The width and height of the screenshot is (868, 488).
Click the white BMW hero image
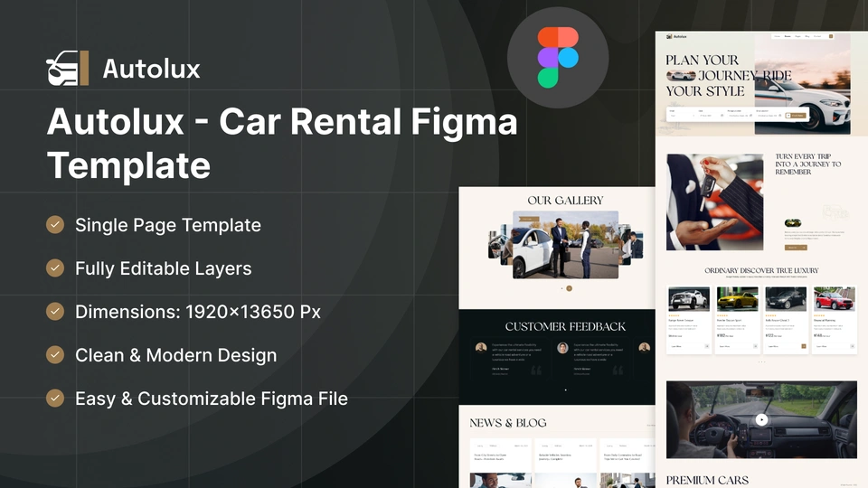pyautogui.click(x=802, y=83)
